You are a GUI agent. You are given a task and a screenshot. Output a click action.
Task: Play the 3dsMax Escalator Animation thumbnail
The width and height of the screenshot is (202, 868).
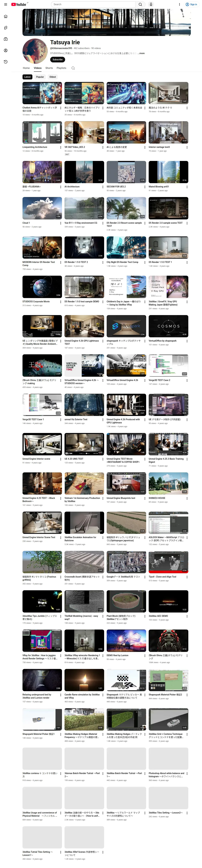click(x=84, y=523)
